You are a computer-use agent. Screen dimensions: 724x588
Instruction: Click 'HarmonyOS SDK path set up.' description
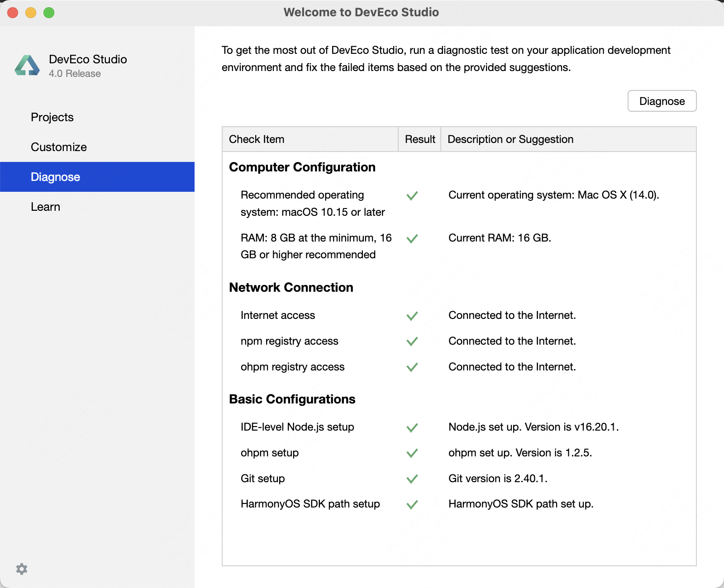click(x=521, y=504)
